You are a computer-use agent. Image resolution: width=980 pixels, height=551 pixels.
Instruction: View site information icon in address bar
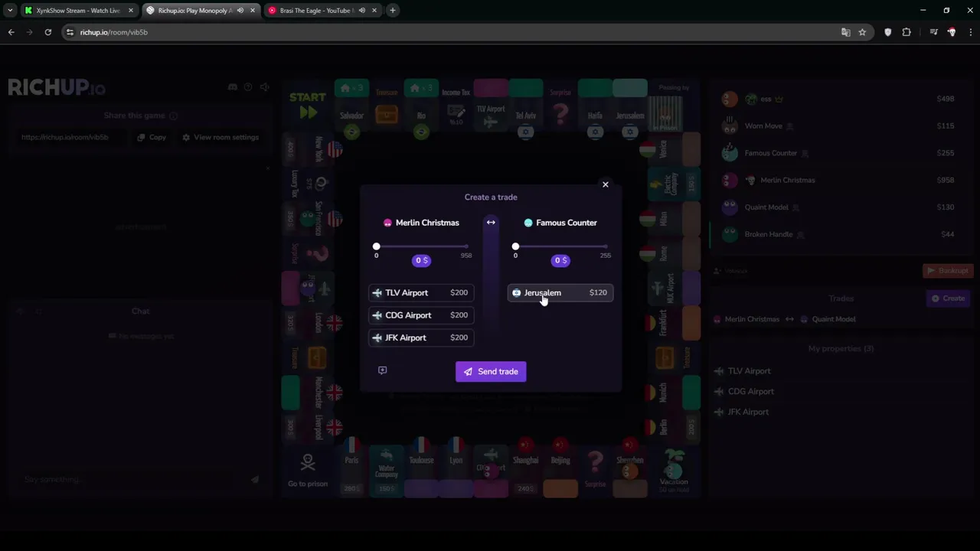[70, 32]
